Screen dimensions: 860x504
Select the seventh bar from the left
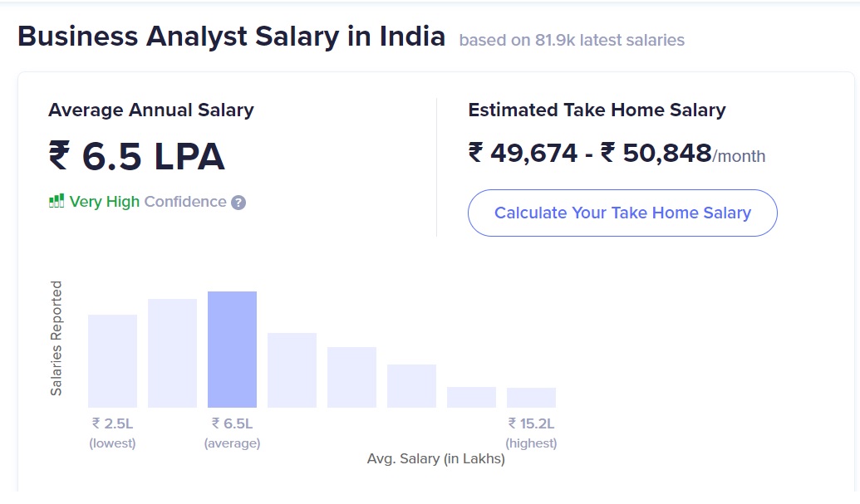[471, 397]
